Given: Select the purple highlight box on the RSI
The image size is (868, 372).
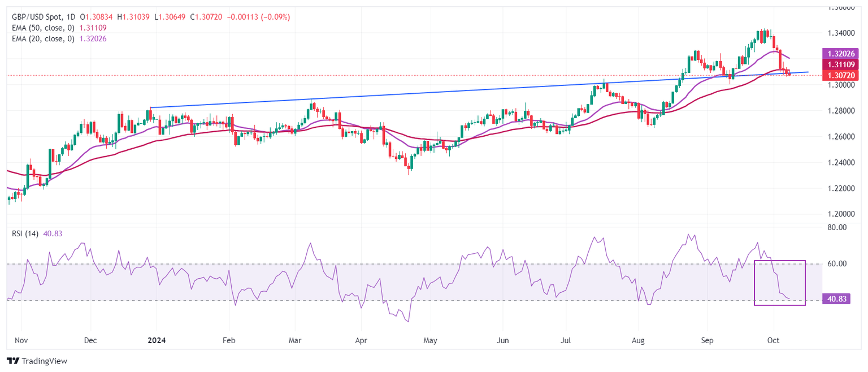Looking at the screenshot, I should point(779,283).
